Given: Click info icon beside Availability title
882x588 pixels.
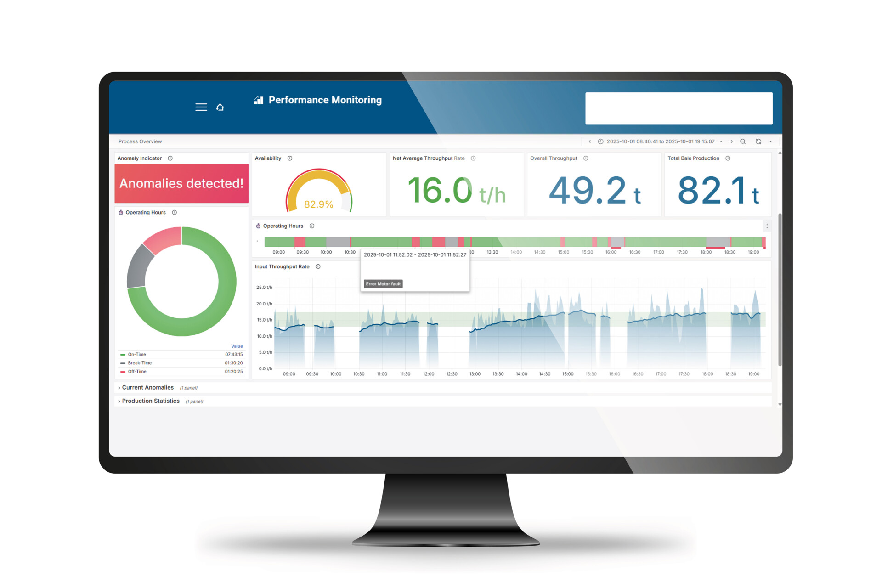Looking at the screenshot, I should pyautogui.click(x=290, y=158).
